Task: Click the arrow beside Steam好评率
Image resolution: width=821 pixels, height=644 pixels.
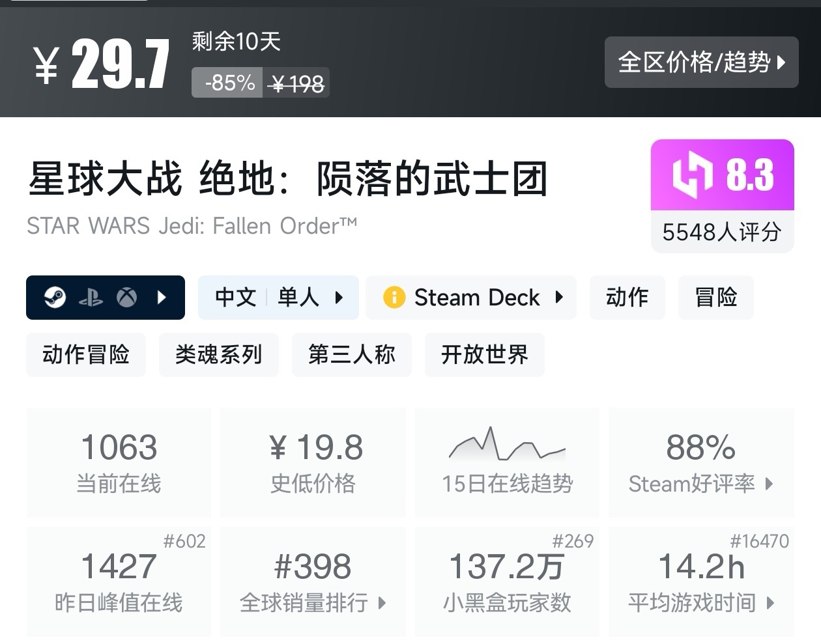Action: coord(770,484)
